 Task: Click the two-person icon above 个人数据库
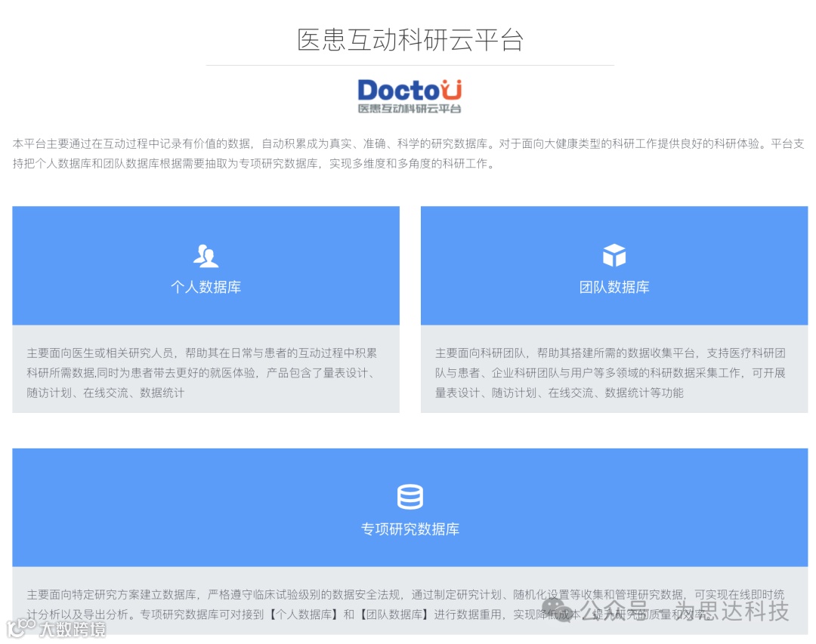[x=206, y=255]
